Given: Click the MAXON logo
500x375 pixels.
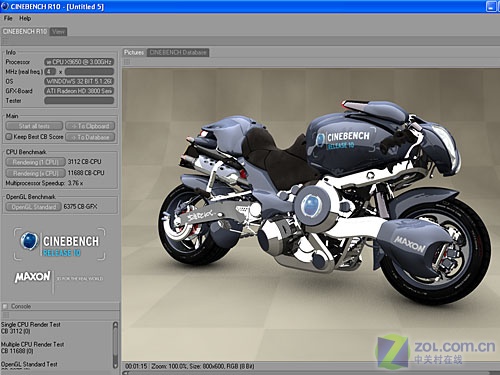Looking at the screenshot, I should coord(32,276).
